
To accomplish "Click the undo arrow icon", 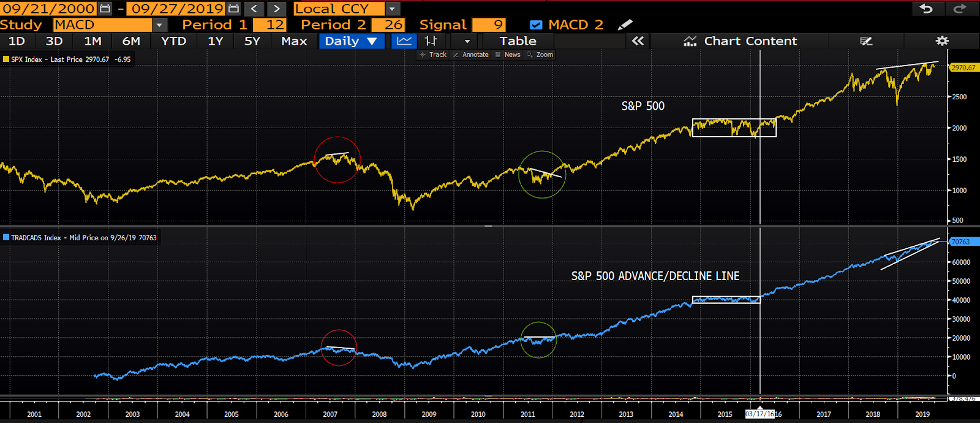I will pos(926,9).
